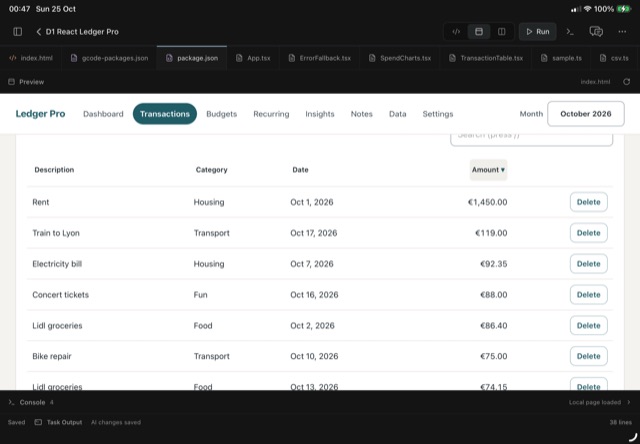The height and width of the screenshot is (444, 640).
Task: Open the SpendCharts.tsx tab
Action: [400, 58]
